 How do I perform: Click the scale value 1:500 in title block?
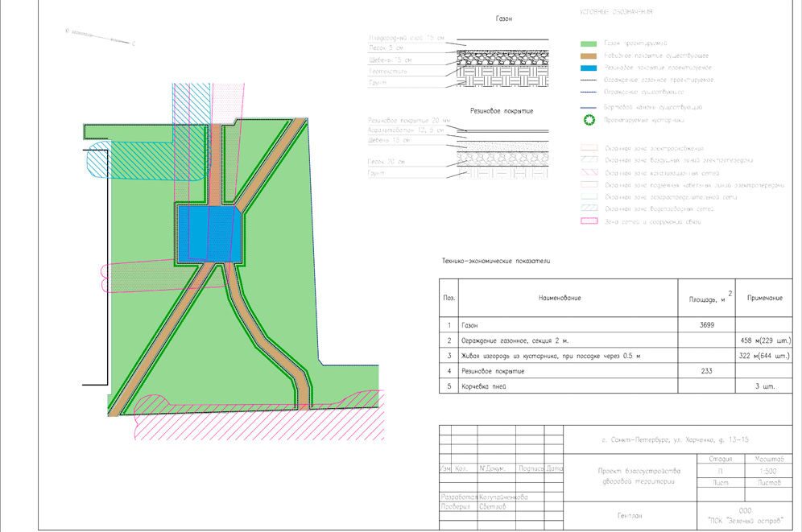759,471
